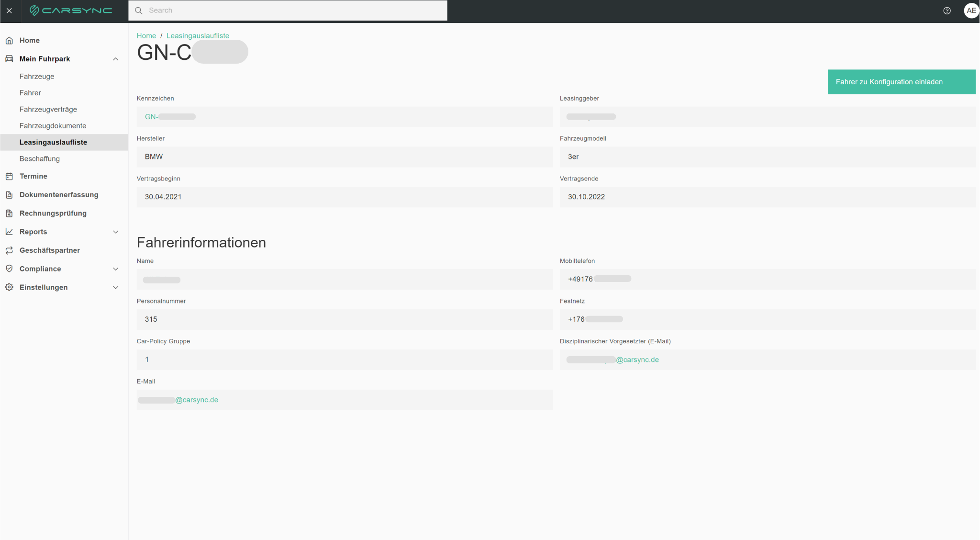Click the Dokumentenerfassung document icon

point(9,195)
